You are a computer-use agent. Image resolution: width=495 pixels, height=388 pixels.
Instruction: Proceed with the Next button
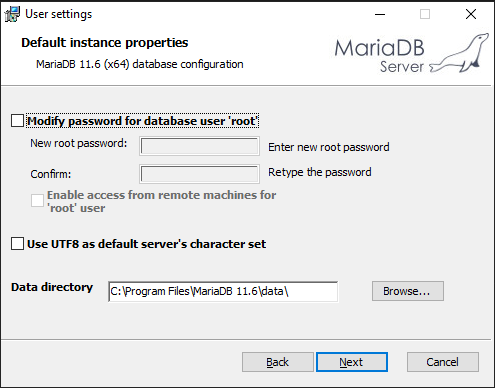pyautogui.click(x=352, y=362)
